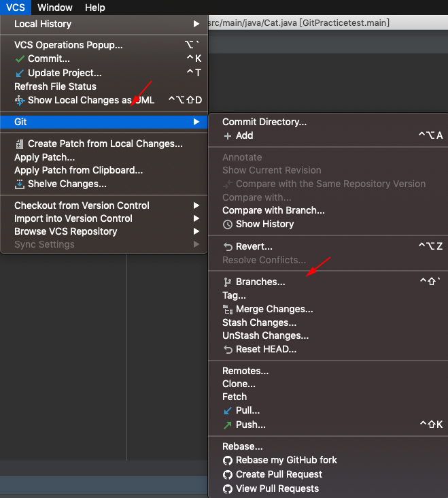The image size is (448, 498).
Task: Select Rebase... entry
Action: 328,447
